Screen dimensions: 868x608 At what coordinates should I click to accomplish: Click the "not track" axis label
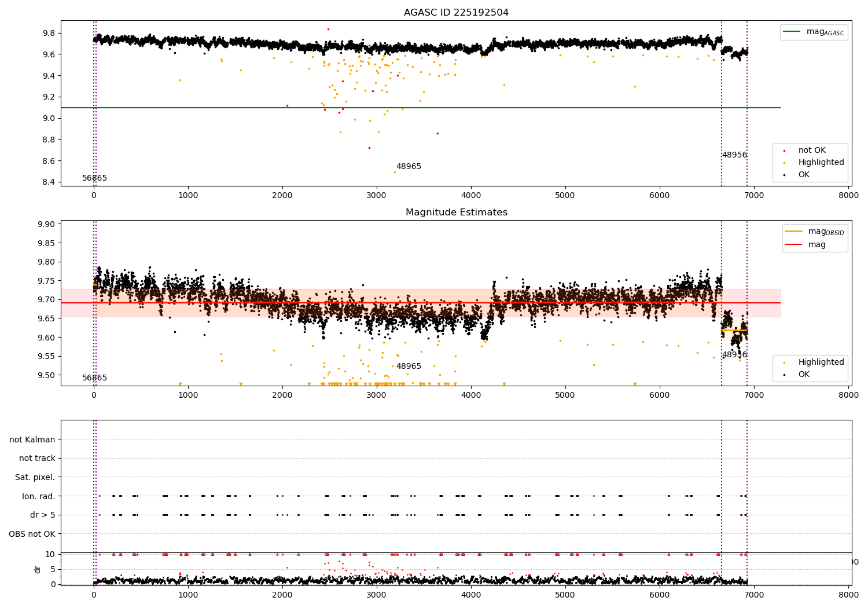click(37, 459)
